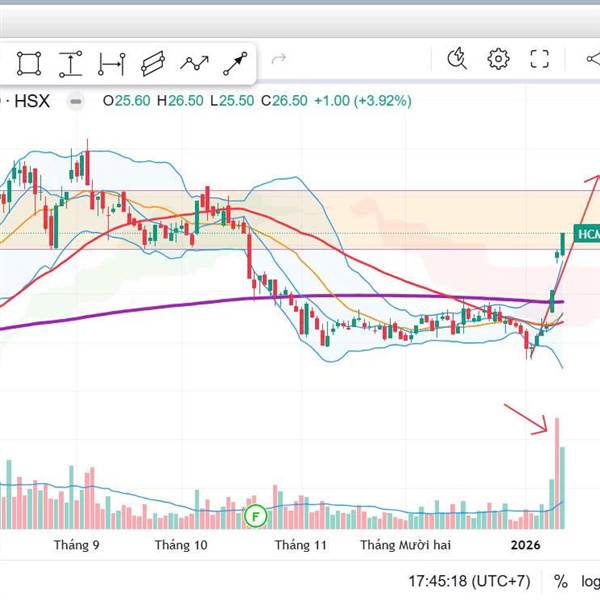The width and height of the screenshot is (600, 600).
Task: Click the HCM price label tag on chart
Action: 587,234
